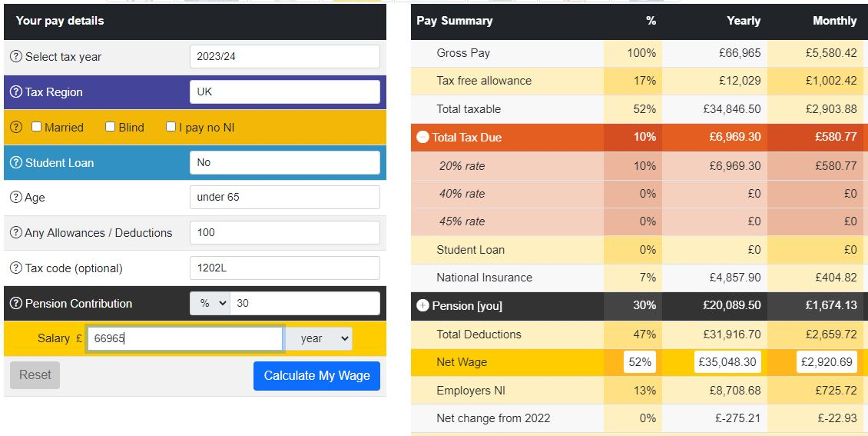This screenshot has width=868, height=436.
Task: Check the I pay no NI box
Action: (x=171, y=127)
